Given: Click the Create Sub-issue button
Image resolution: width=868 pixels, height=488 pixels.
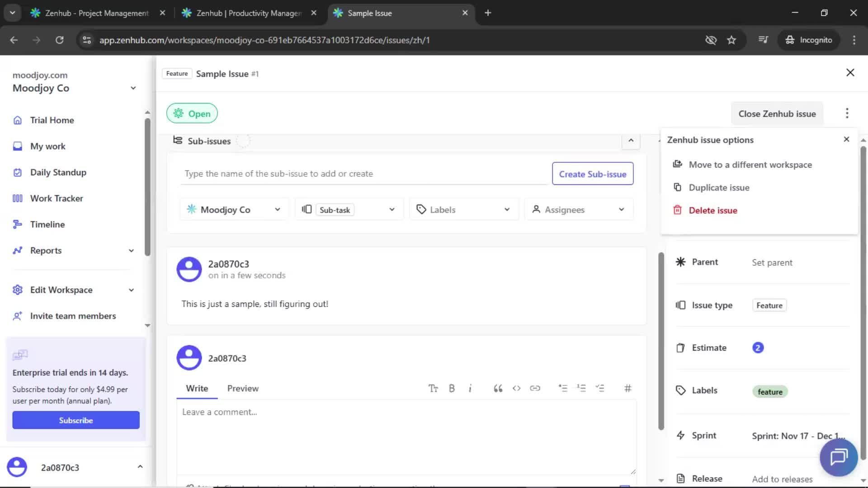Looking at the screenshot, I should pos(593,174).
